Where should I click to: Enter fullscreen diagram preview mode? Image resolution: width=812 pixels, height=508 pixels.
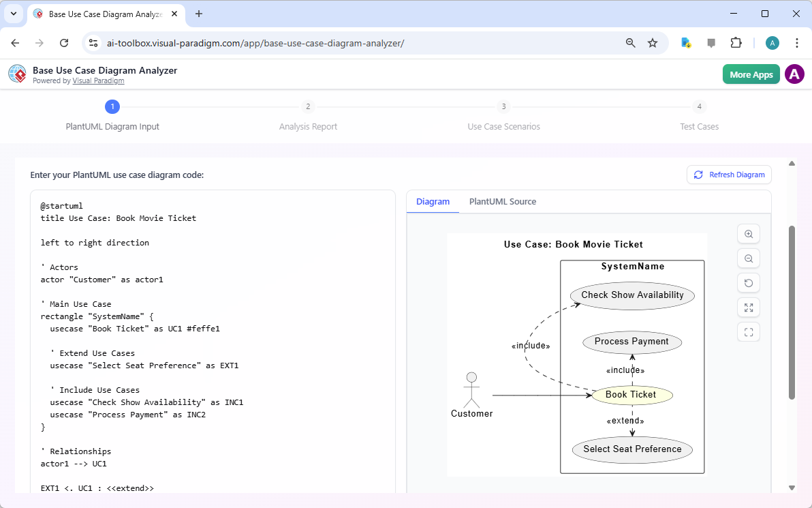(748, 331)
